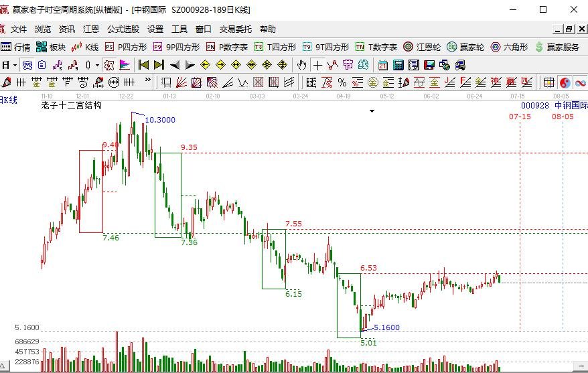
Task: Select the red pencil drawing tool
Action: click(6, 82)
